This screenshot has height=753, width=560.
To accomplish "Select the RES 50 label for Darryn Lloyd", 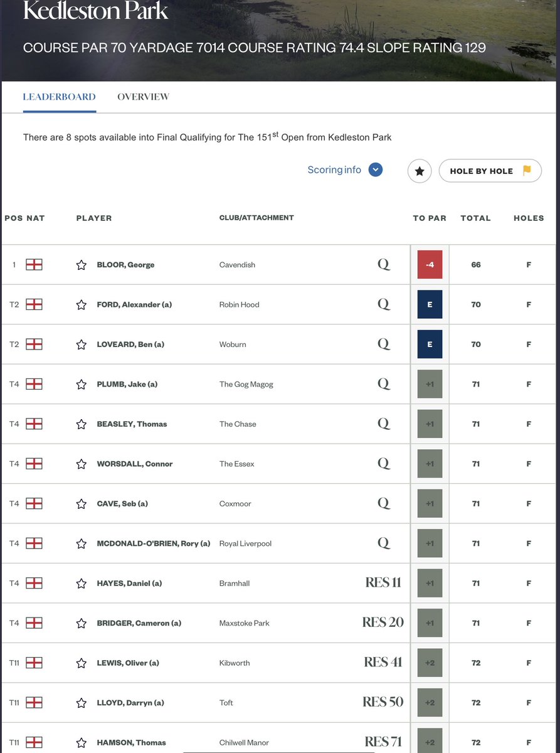I will point(383,702).
